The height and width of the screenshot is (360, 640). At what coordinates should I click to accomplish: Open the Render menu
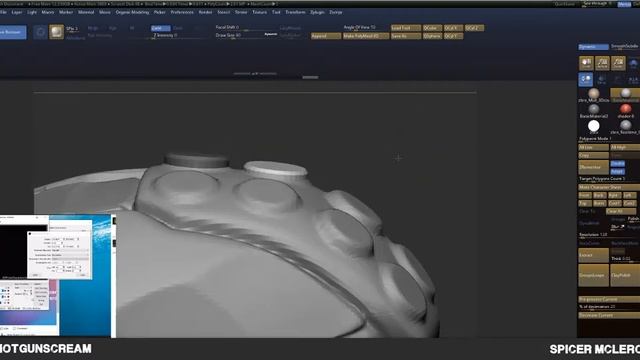[x=205, y=12]
